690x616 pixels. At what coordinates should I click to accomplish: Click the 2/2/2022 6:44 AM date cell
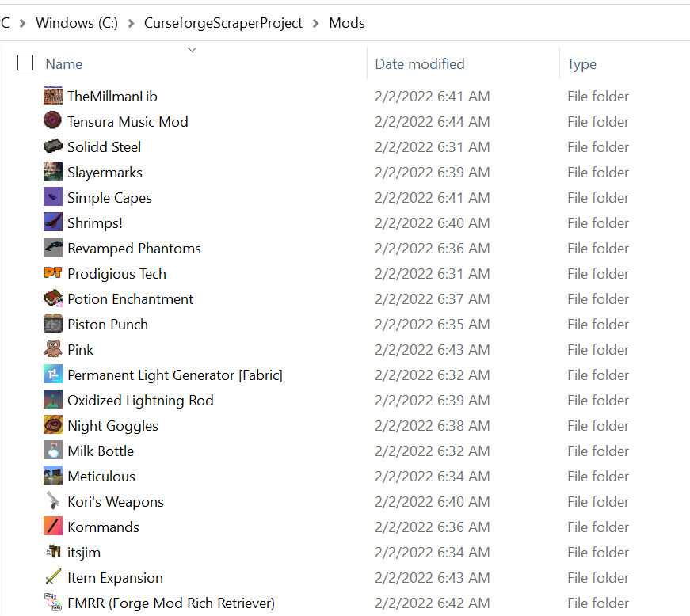coord(432,122)
